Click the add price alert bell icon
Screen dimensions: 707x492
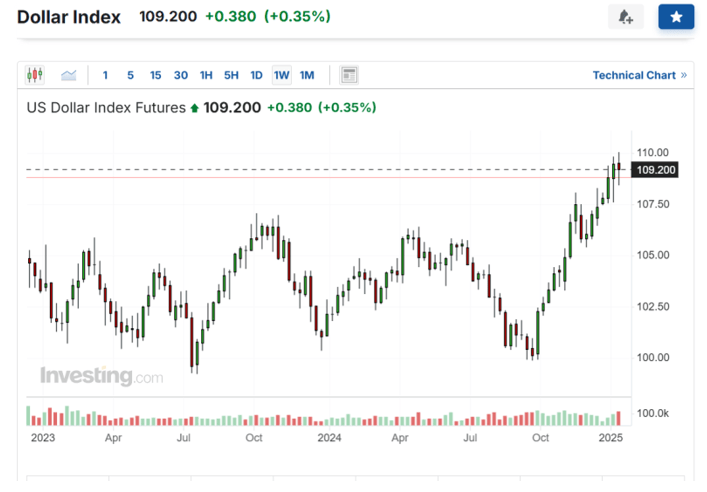(625, 17)
